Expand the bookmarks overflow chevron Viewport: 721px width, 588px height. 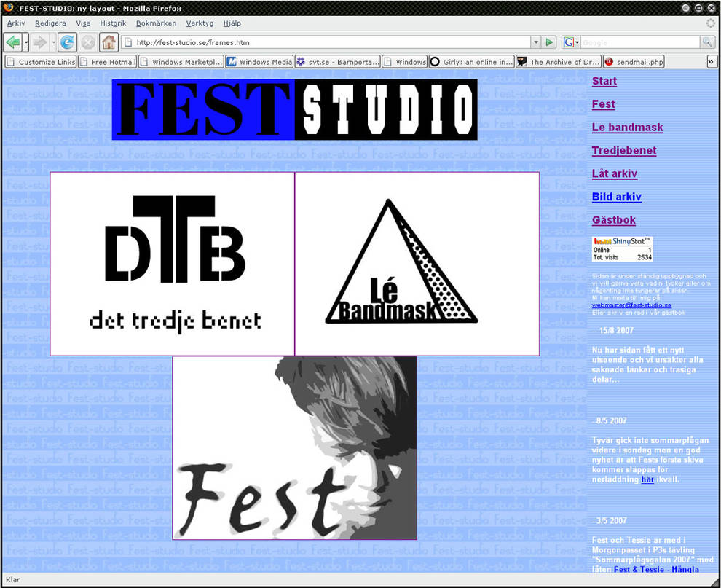(x=712, y=61)
